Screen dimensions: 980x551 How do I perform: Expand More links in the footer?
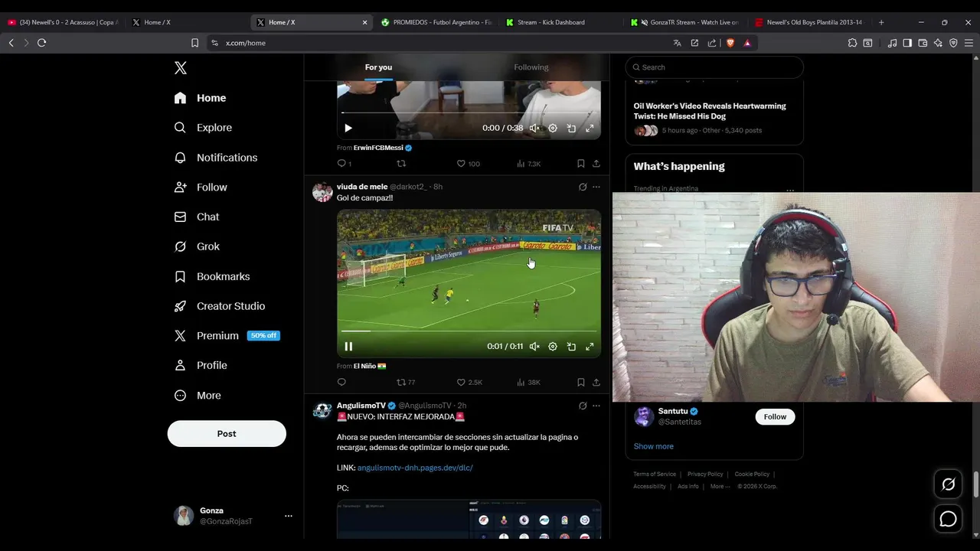pos(719,487)
